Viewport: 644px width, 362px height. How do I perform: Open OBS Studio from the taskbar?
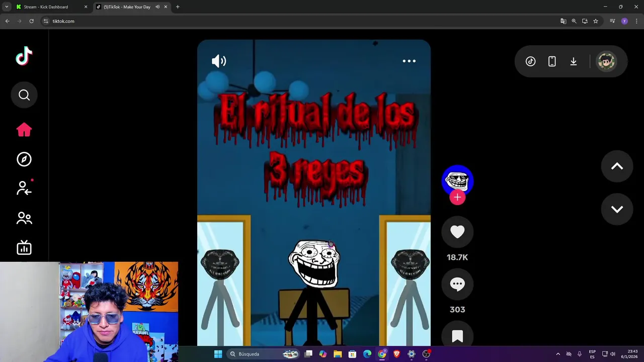pyautogui.click(x=426, y=354)
